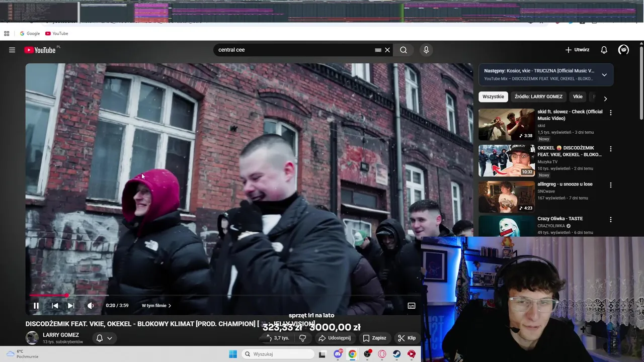
Task: Pause the video
Action: (36, 305)
